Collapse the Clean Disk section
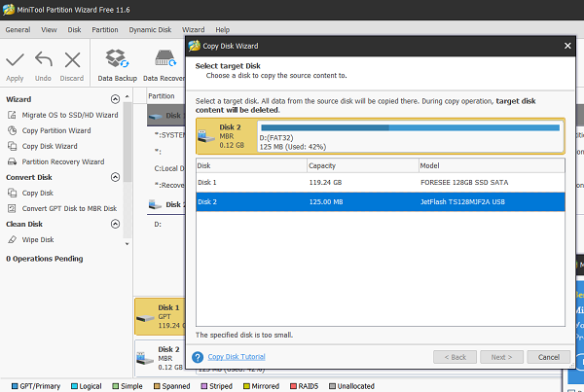This screenshot has width=584, height=392. click(x=116, y=224)
